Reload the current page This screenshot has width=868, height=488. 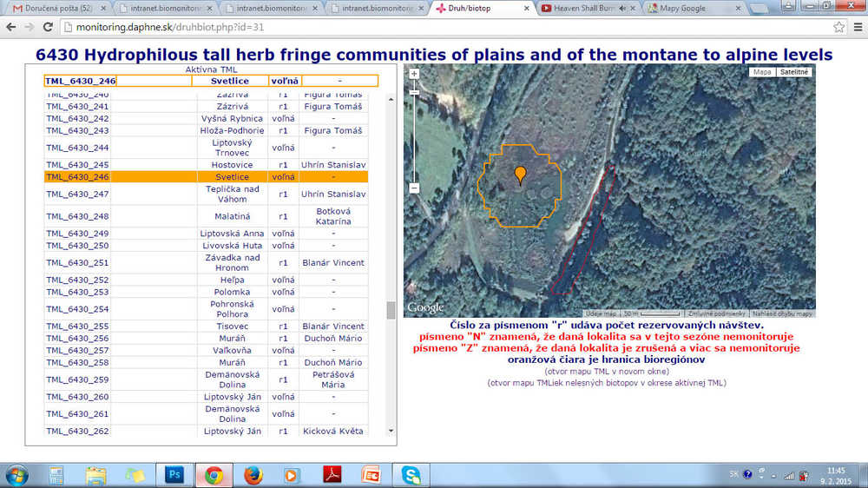pos(48,27)
